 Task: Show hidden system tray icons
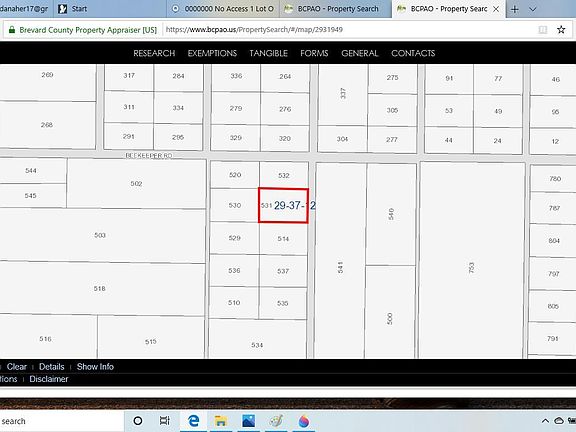tap(546, 421)
